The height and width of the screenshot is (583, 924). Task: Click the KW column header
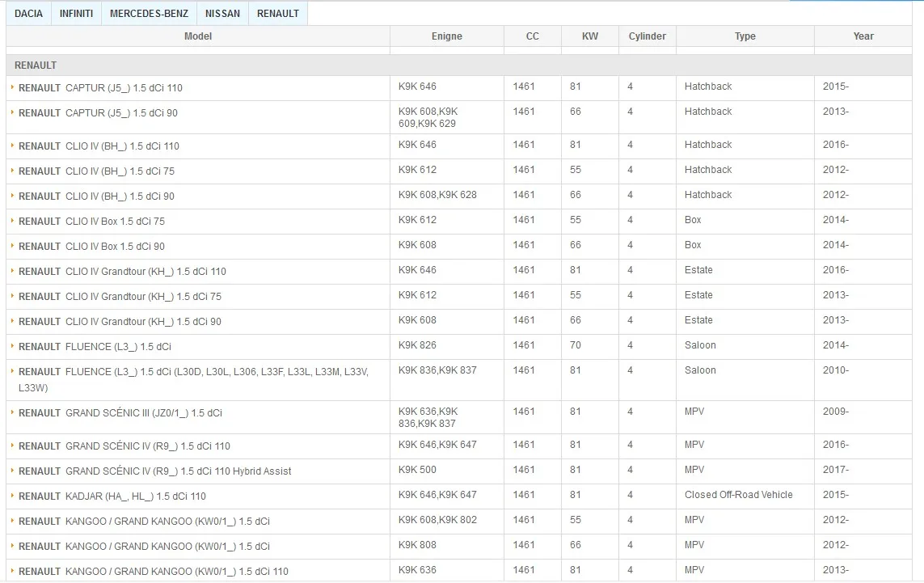tap(590, 36)
